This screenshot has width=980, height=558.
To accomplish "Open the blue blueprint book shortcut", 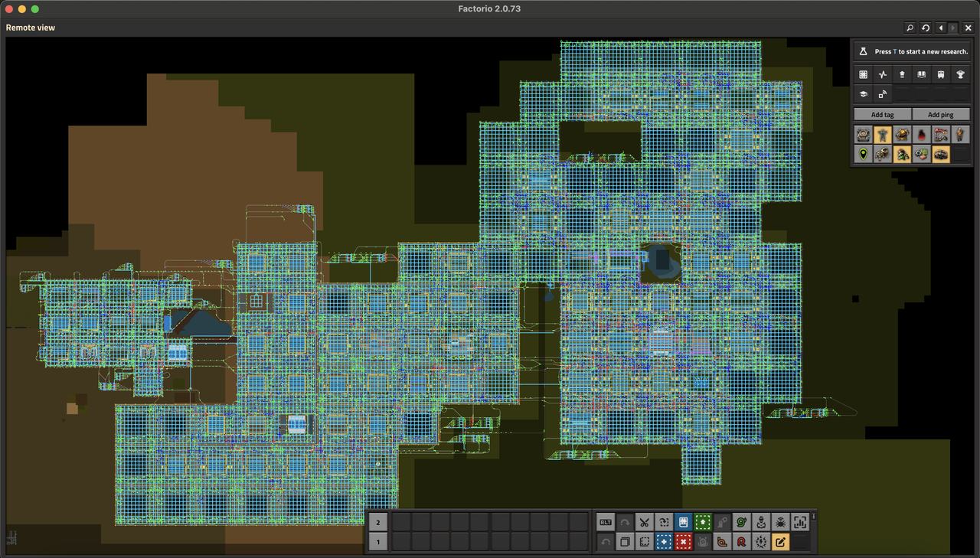I will pos(684,522).
